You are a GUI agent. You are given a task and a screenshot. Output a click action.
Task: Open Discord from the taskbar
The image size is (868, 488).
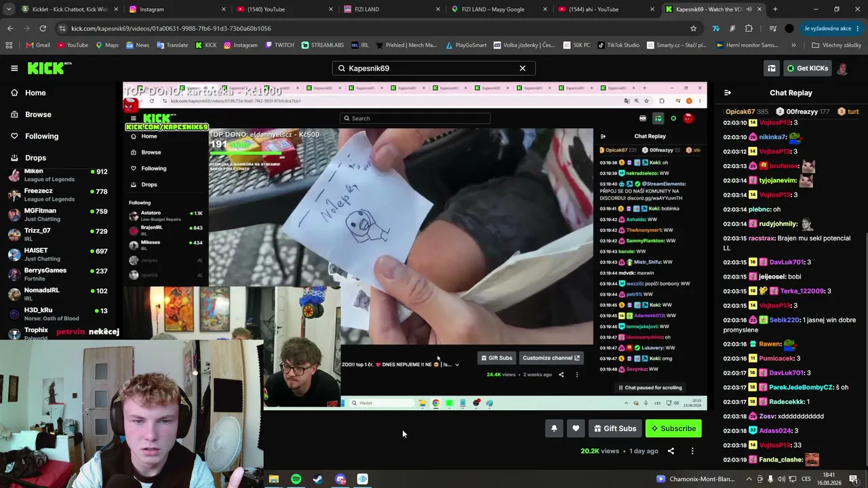340,479
